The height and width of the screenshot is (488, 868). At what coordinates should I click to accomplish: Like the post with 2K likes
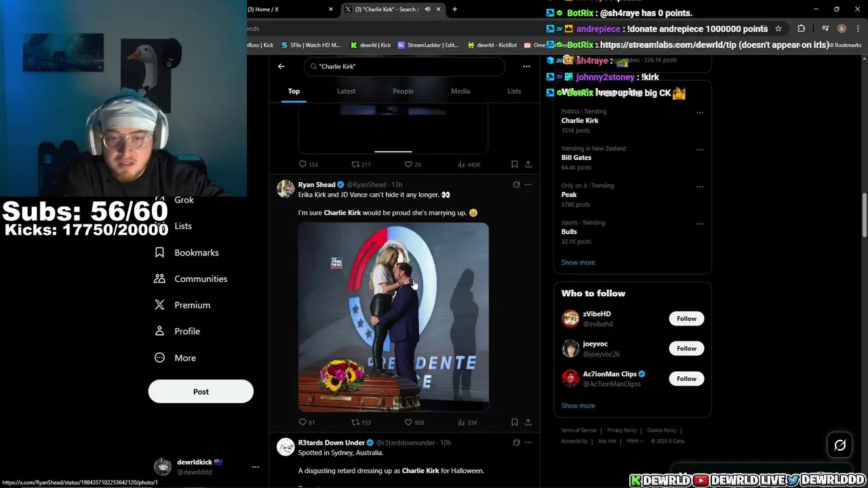(408, 164)
